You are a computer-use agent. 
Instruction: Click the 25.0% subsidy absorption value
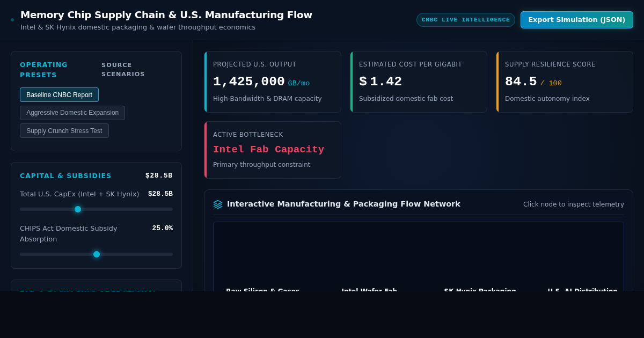point(162,228)
